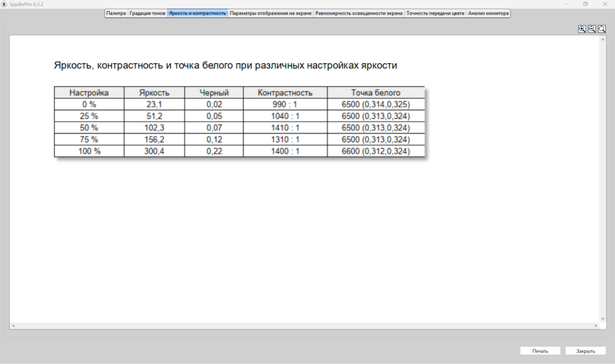Click the SpyderPro app icon in title bar
Image resolution: width=615 pixels, height=364 pixels.
(x=4, y=4)
